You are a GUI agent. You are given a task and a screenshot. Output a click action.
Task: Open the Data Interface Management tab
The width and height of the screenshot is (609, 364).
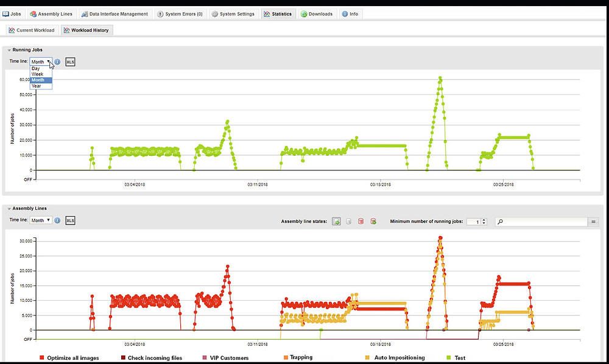tap(114, 14)
